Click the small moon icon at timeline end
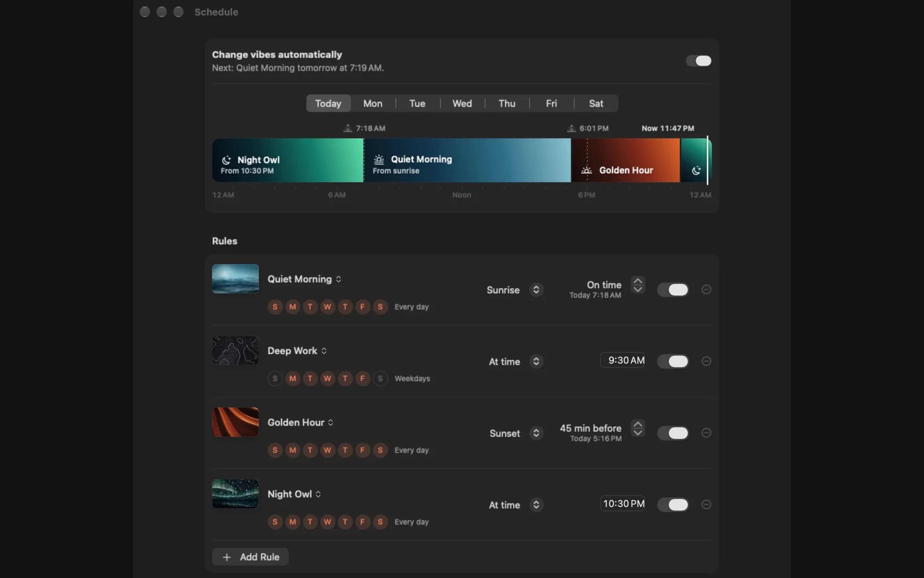 coord(696,171)
